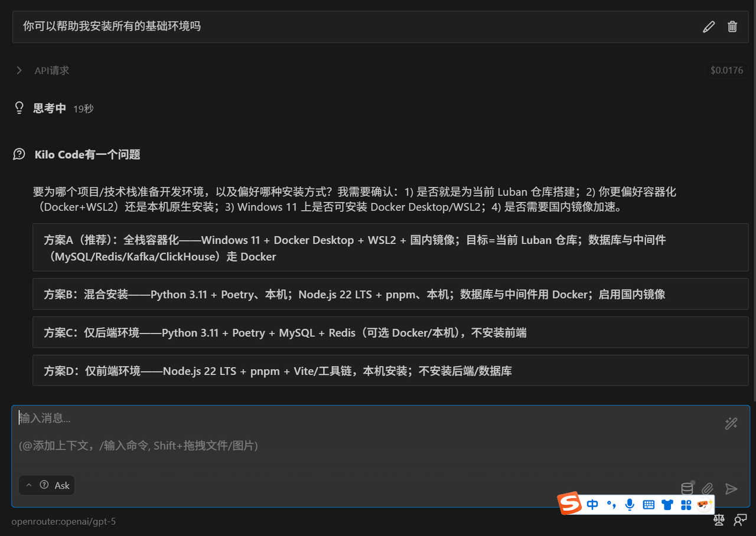
Task: Open the context database icon beside the paperclip
Action: 686,488
